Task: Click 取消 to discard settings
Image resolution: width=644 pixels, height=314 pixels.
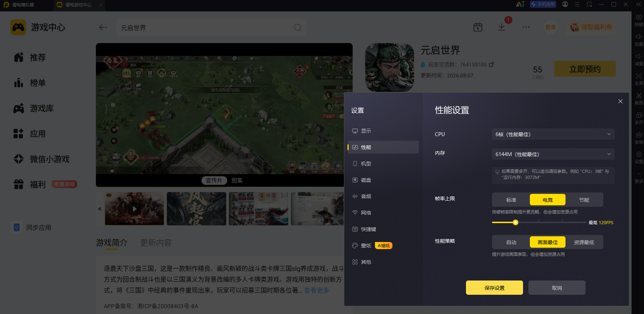Action: click(x=557, y=288)
